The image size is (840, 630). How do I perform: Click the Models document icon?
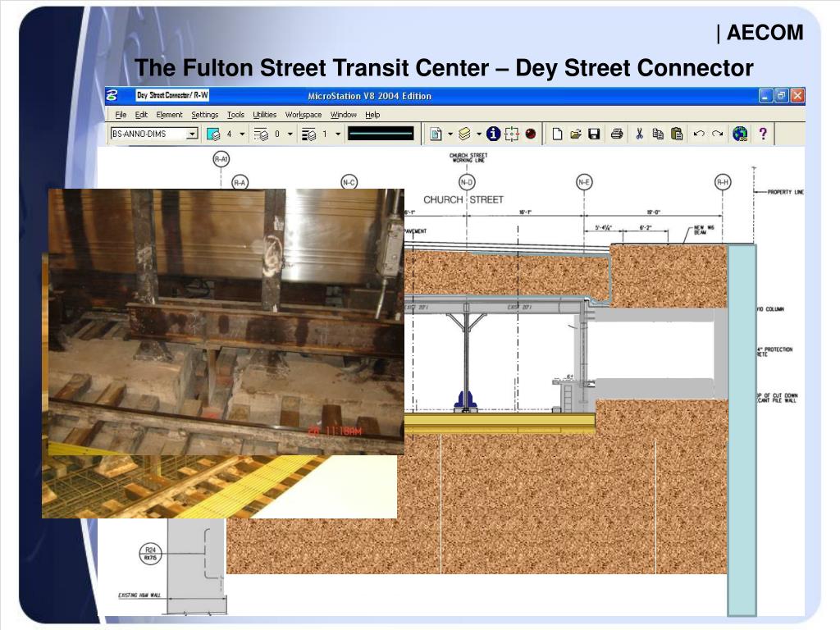pos(436,134)
